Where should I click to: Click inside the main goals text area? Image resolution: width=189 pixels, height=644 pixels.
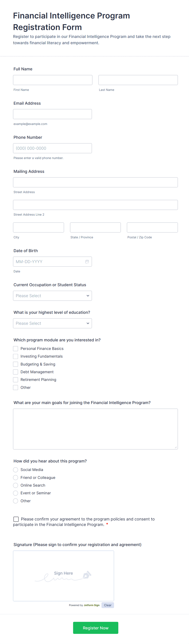pyautogui.click(x=95, y=429)
